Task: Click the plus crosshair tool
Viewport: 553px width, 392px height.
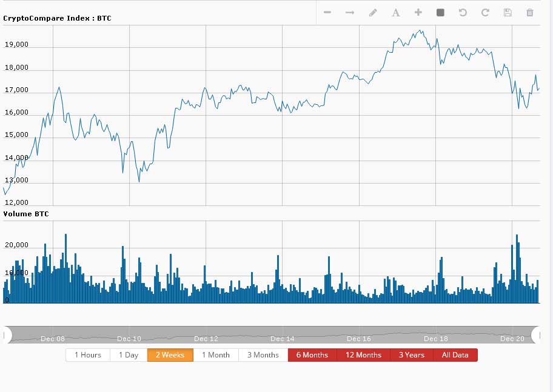Action: 418,13
